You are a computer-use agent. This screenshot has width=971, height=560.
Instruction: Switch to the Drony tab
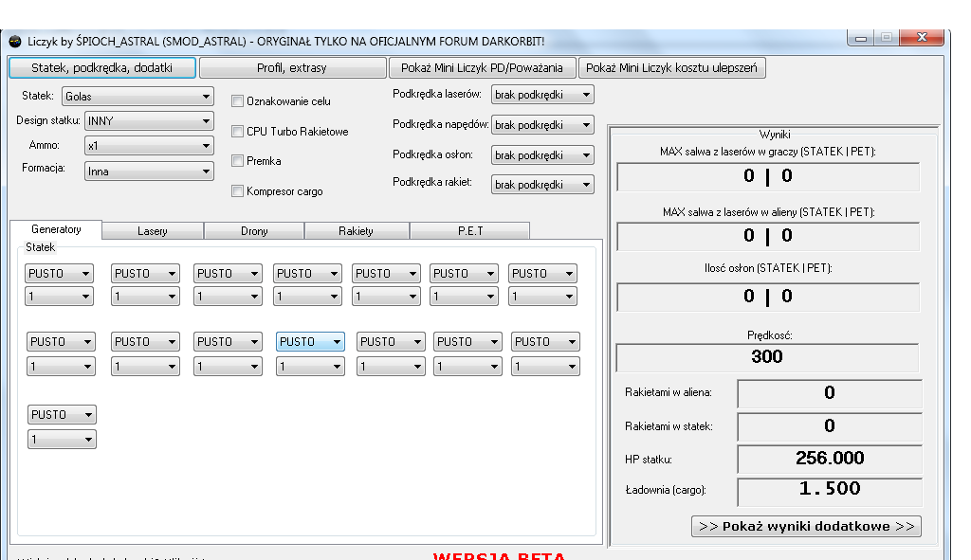pyautogui.click(x=254, y=231)
